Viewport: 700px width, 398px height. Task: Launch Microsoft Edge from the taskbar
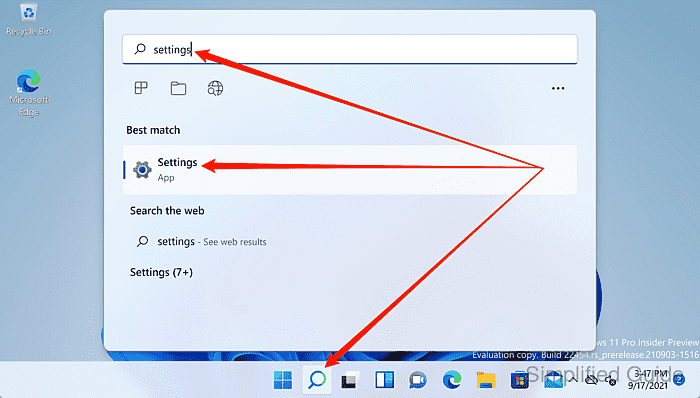click(x=452, y=380)
